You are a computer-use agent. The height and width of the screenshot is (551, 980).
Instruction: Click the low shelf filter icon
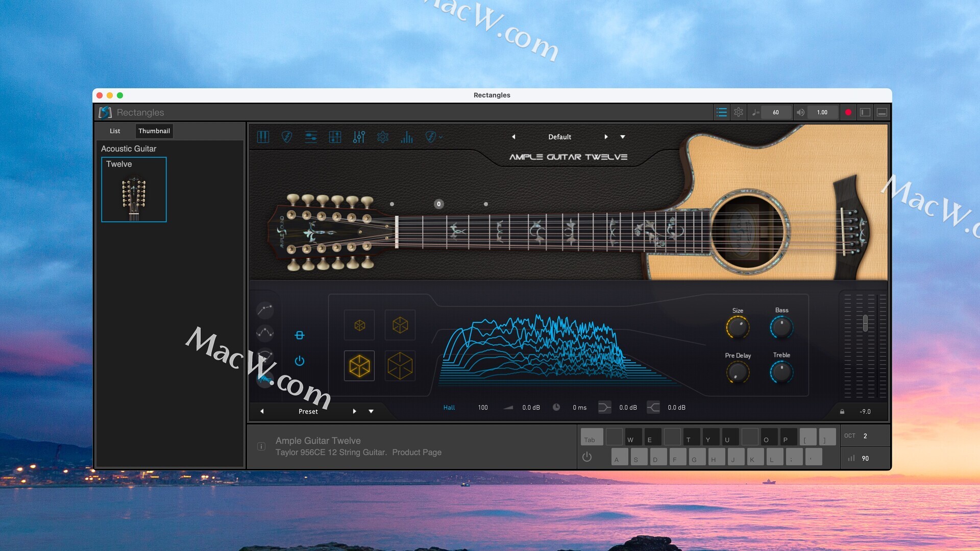(604, 407)
